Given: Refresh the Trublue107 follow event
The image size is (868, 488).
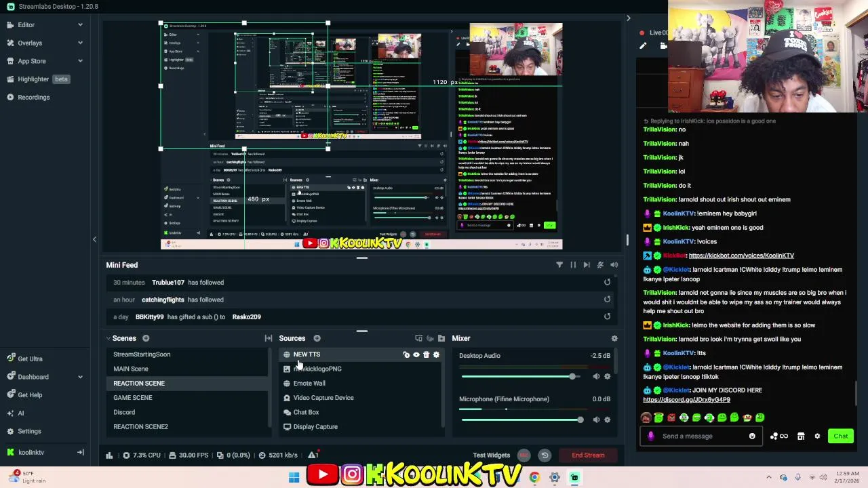Looking at the screenshot, I should coord(607,282).
